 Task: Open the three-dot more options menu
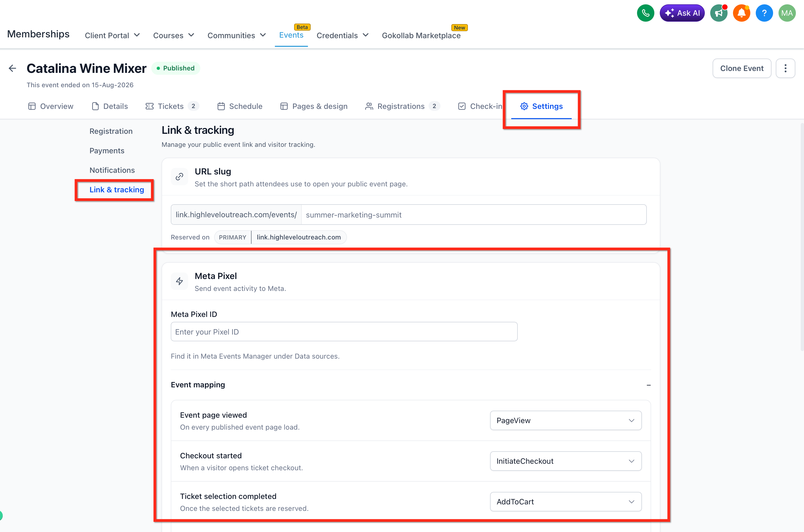click(785, 68)
